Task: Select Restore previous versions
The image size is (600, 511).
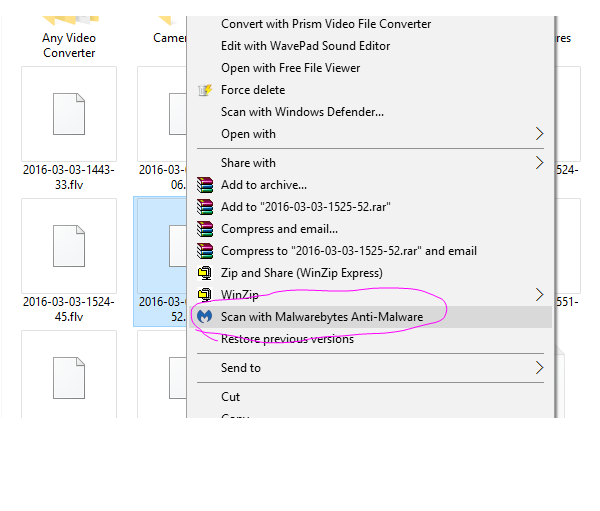Action: 287,339
